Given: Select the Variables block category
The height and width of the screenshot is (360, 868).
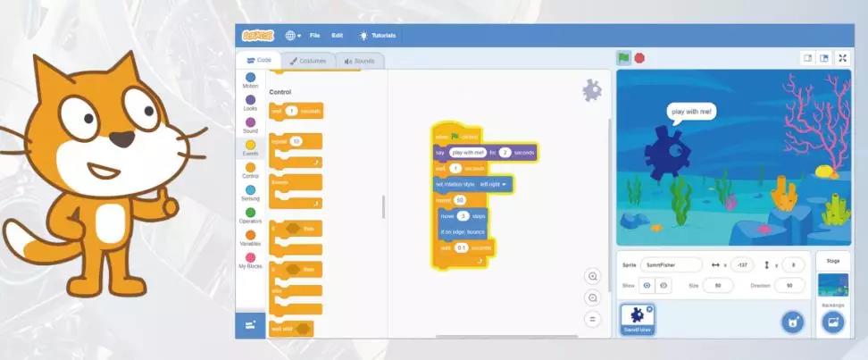Looking at the screenshot, I should coord(250,239).
